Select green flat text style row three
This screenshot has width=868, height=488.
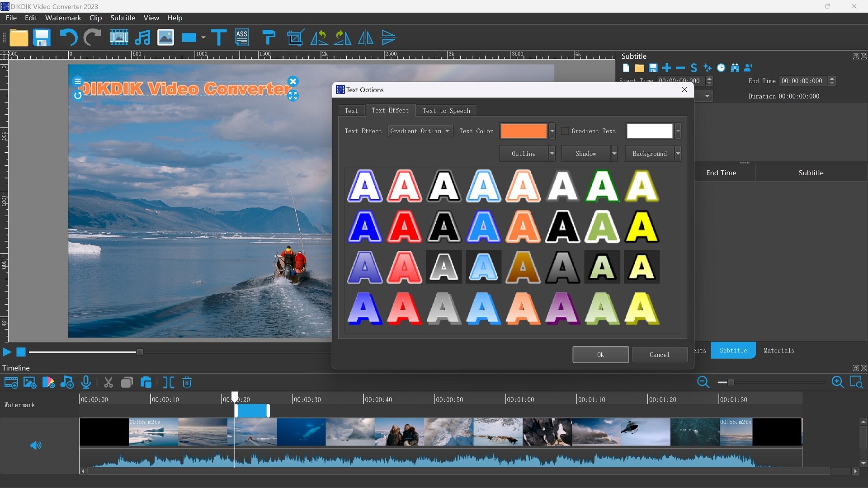603,267
